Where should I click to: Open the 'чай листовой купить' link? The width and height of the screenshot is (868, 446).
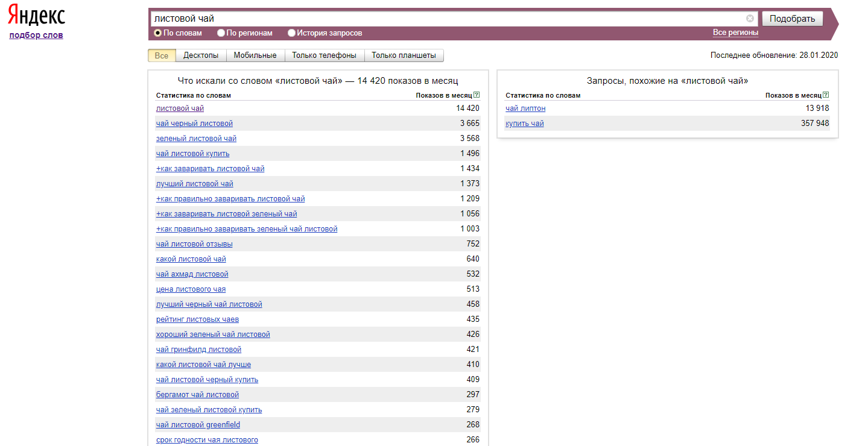point(192,154)
